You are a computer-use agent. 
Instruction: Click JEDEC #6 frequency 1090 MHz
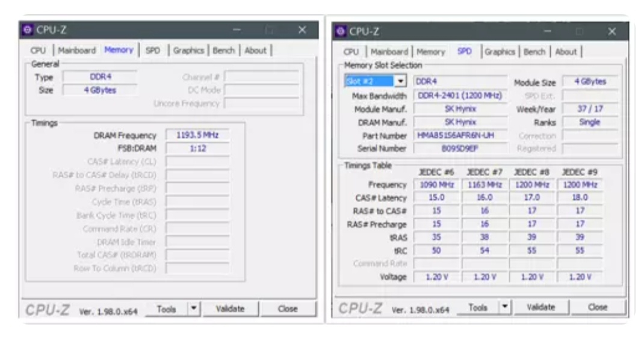pyautogui.click(x=436, y=185)
